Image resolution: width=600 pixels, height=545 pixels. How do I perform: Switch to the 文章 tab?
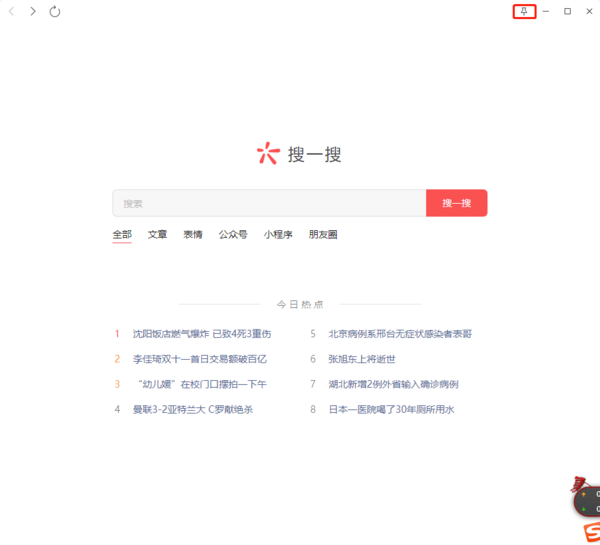pyautogui.click(x=157, y=234)
